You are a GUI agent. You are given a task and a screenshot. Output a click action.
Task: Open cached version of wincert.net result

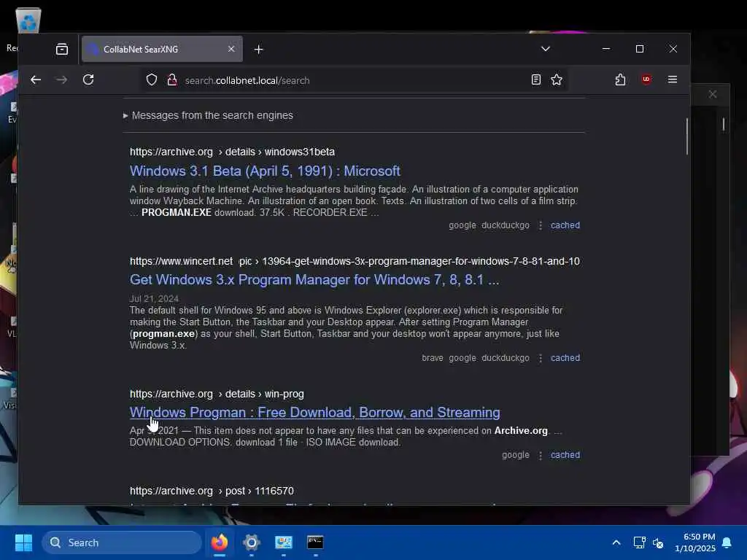[565, 358]
